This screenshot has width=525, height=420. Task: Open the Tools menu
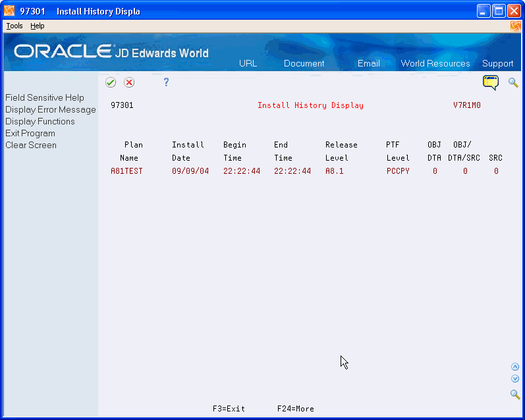coord(14,26)
